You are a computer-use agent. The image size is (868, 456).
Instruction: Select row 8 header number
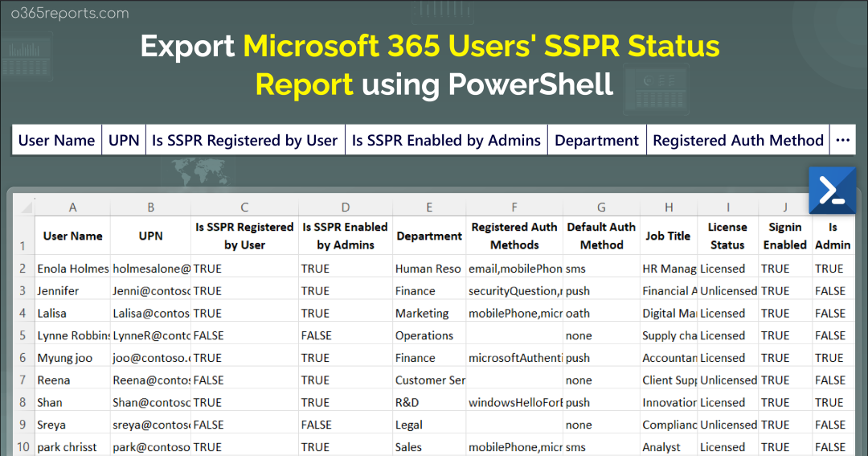[x=23, y=402]
